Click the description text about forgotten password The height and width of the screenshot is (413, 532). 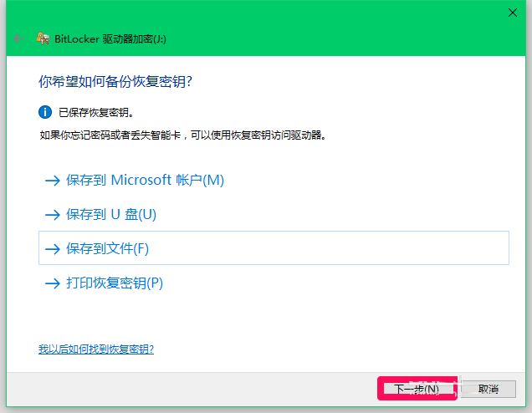(x=182, y=134)
